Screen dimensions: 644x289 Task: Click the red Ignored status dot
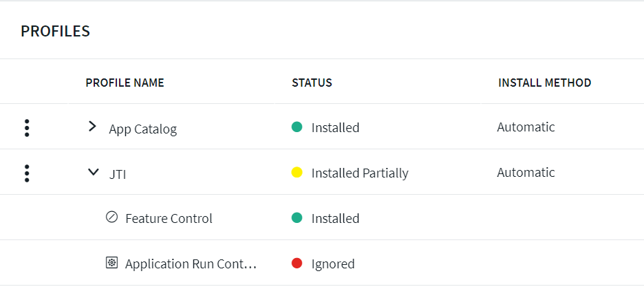(297, 264)
